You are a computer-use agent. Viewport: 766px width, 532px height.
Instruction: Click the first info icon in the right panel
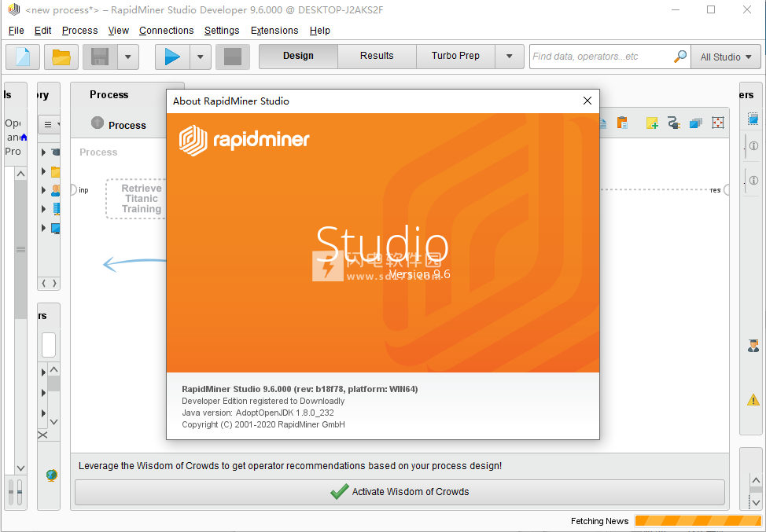pos(753,146)
